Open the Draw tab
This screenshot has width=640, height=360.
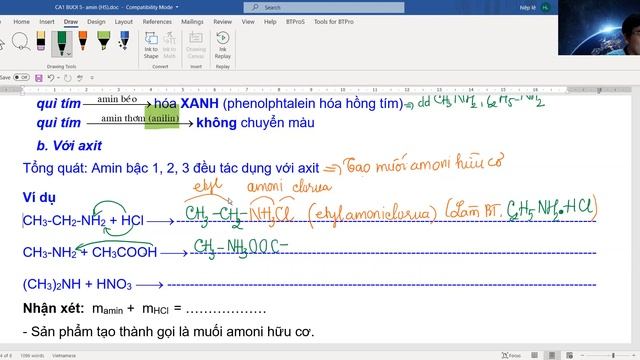71,22
